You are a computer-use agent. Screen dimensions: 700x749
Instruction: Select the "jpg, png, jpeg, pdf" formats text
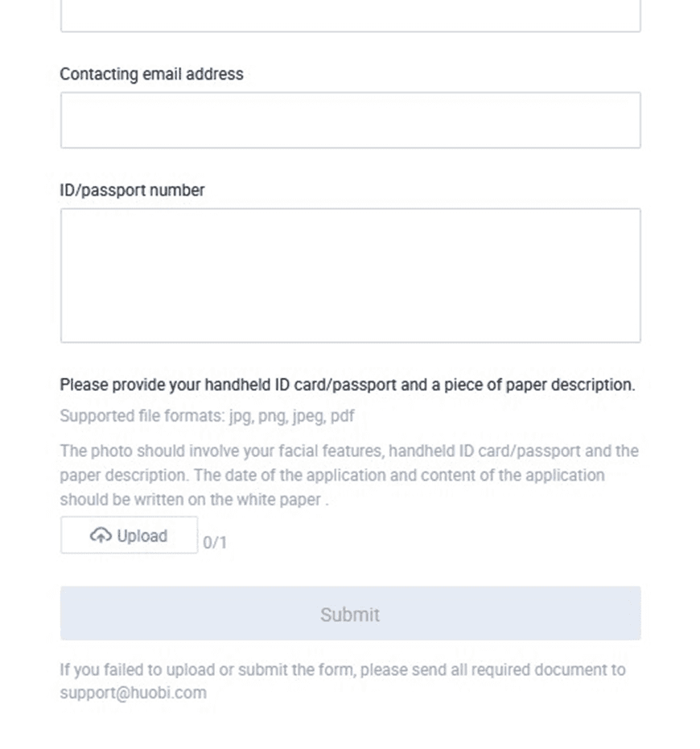click(x=291, y=416)
